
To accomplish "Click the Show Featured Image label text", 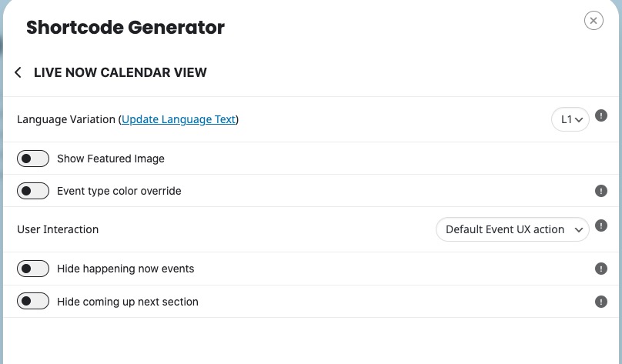I will coord(111,159).
